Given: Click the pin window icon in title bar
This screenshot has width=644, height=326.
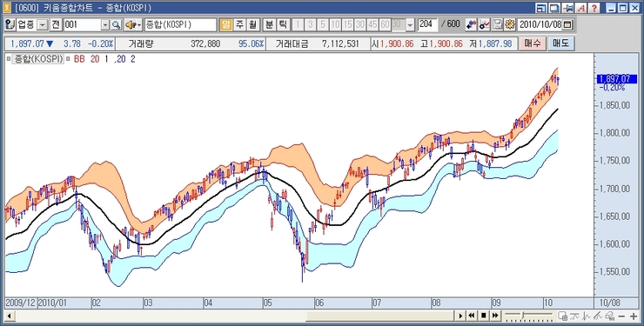Looking at the screenshot, I should 568,8.
